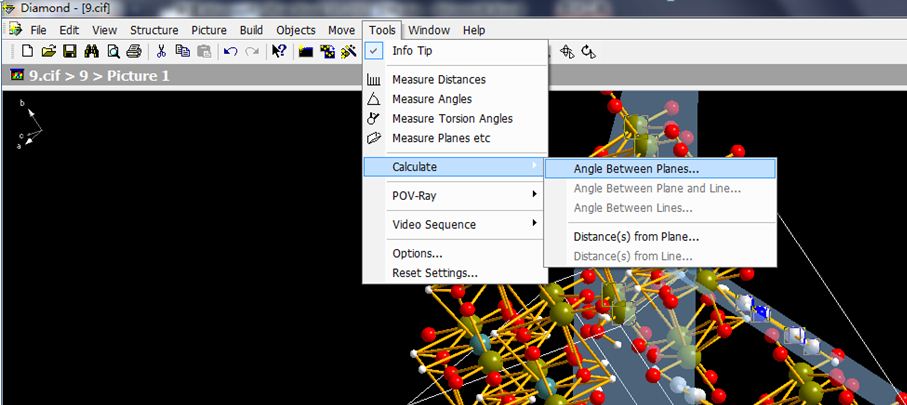This screenshot has width=907, height=405.
Task: Click the axis rotation icon with crosshair
Action: point(567,52)
